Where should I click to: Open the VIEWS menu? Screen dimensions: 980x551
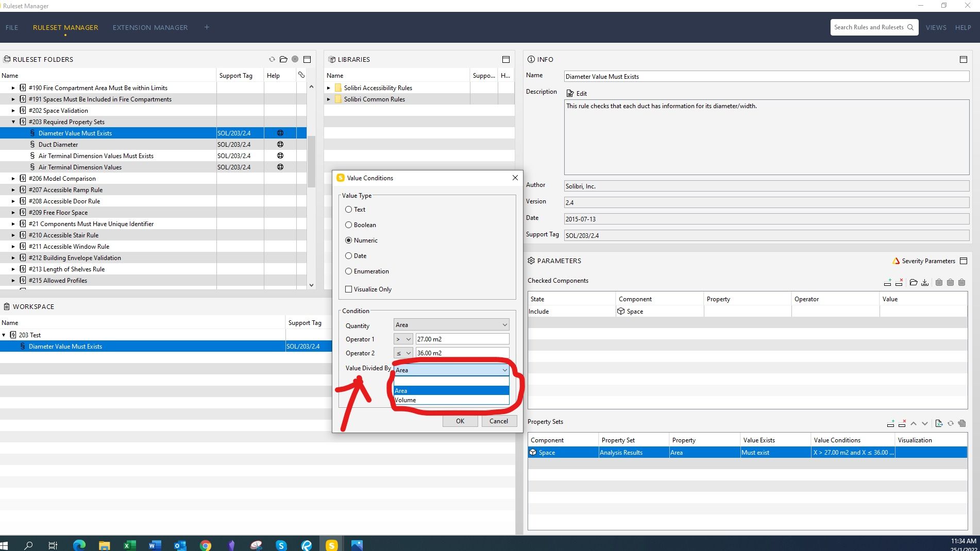pos(936,27)
